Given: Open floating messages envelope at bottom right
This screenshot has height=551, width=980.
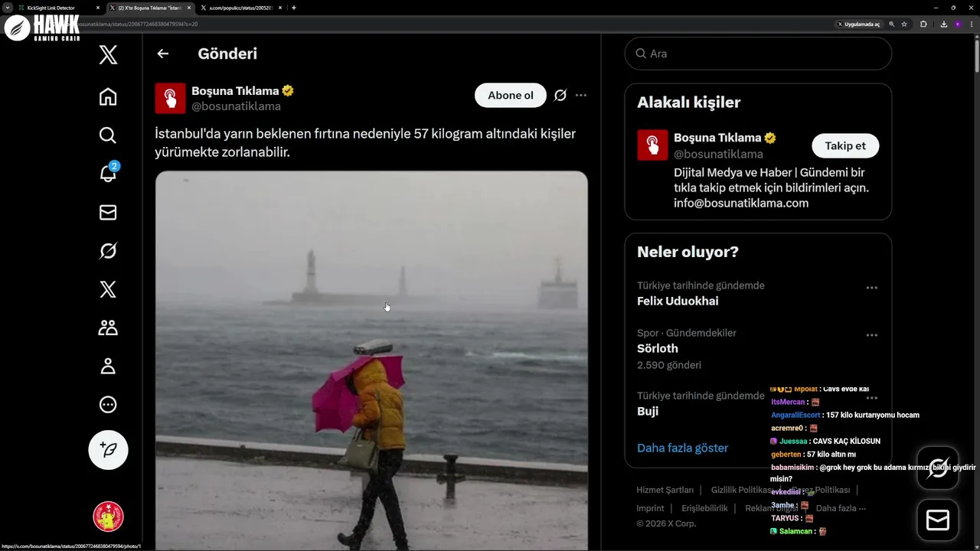Looking at the screenshot, I should coord(938,520).
